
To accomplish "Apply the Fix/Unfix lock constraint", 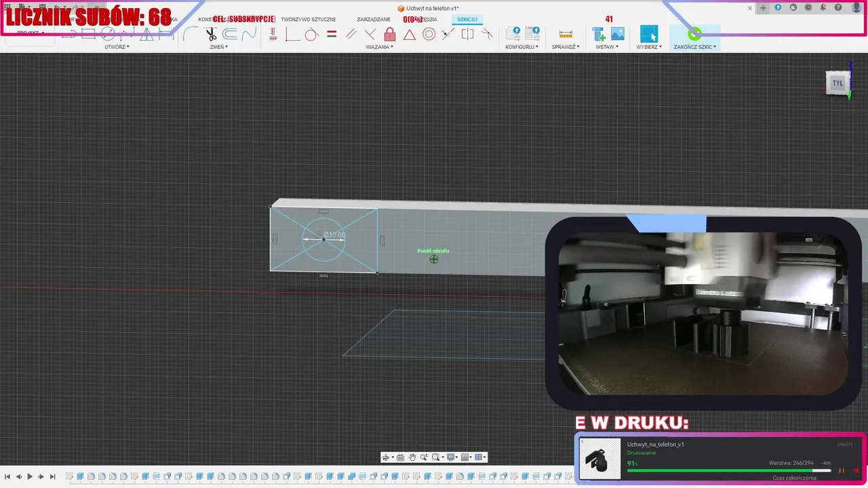I will point(390,34).
